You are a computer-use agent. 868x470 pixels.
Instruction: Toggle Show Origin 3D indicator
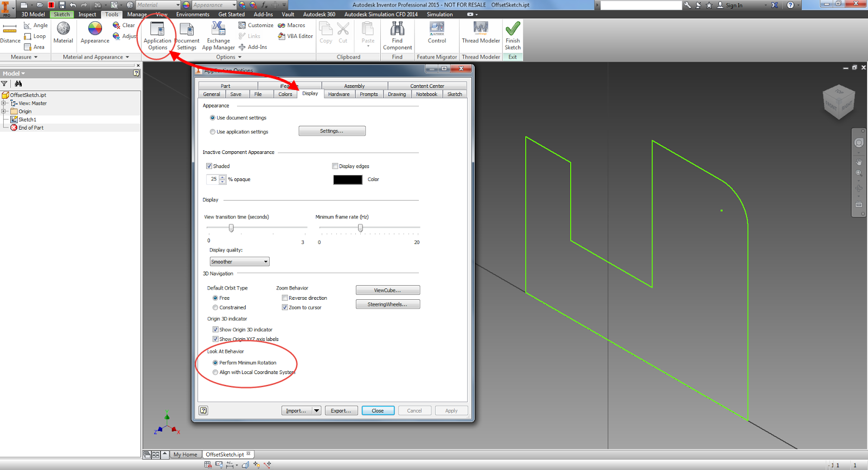215,330
